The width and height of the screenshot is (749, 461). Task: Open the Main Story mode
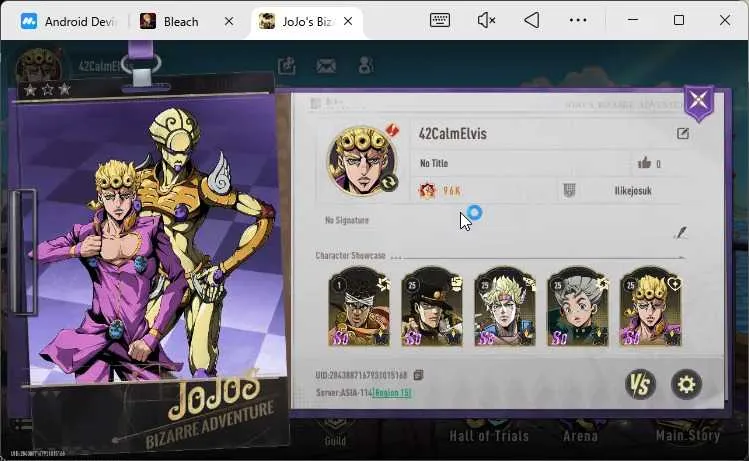point(688,435)
